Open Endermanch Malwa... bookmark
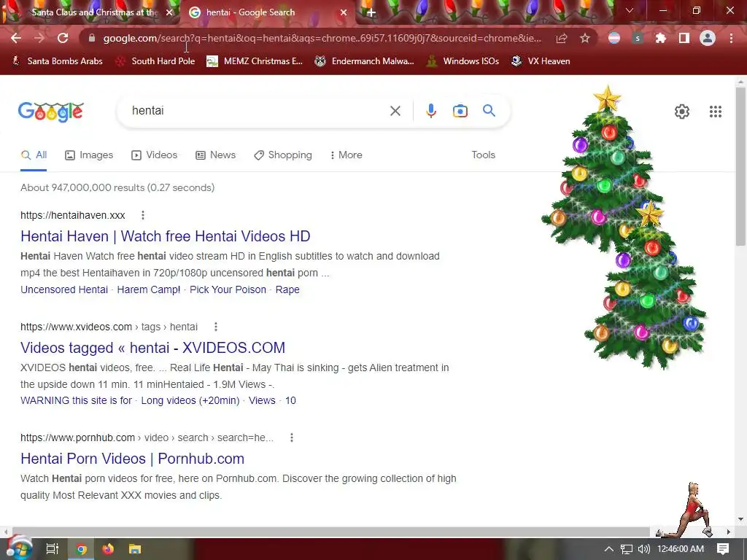 [364, 61]
